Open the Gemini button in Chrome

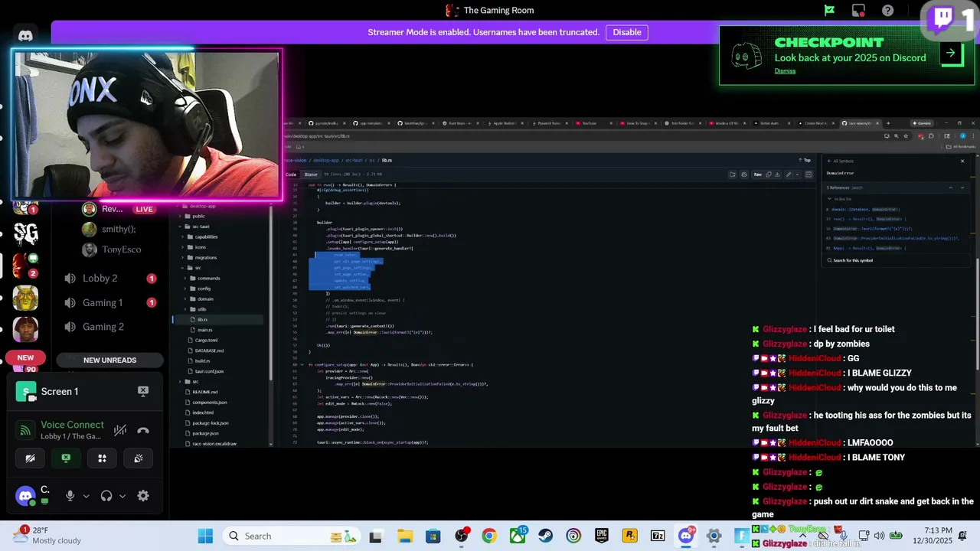click(922, 123)
